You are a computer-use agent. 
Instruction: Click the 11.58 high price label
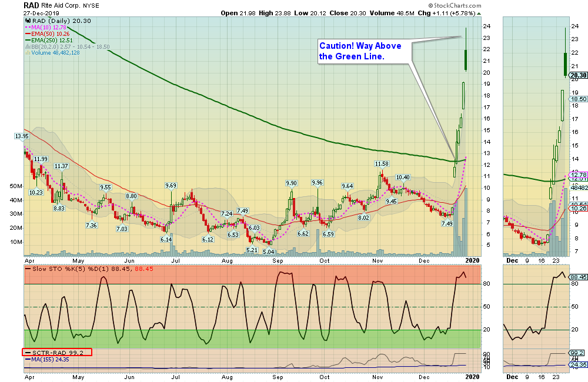[x=382, y=164]
